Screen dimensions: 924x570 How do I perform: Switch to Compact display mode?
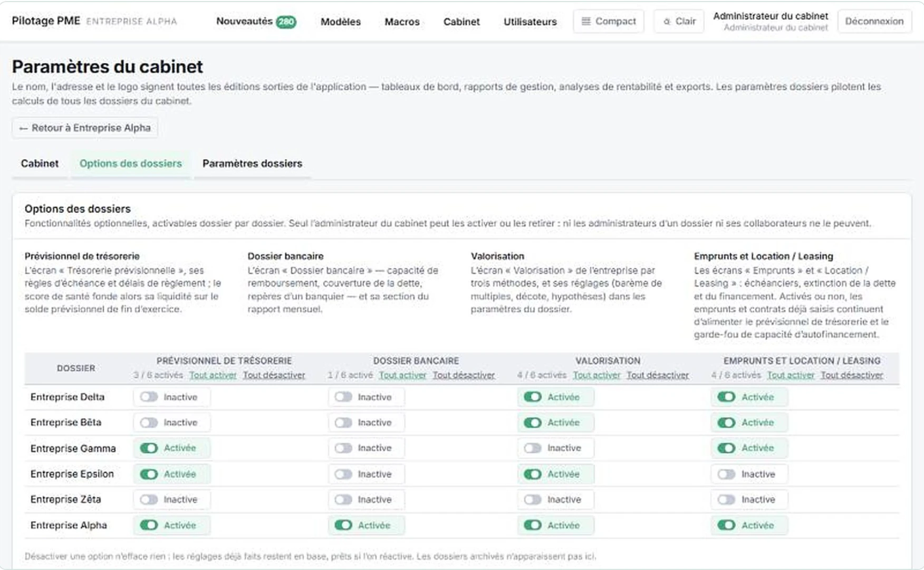click(609, 22)
